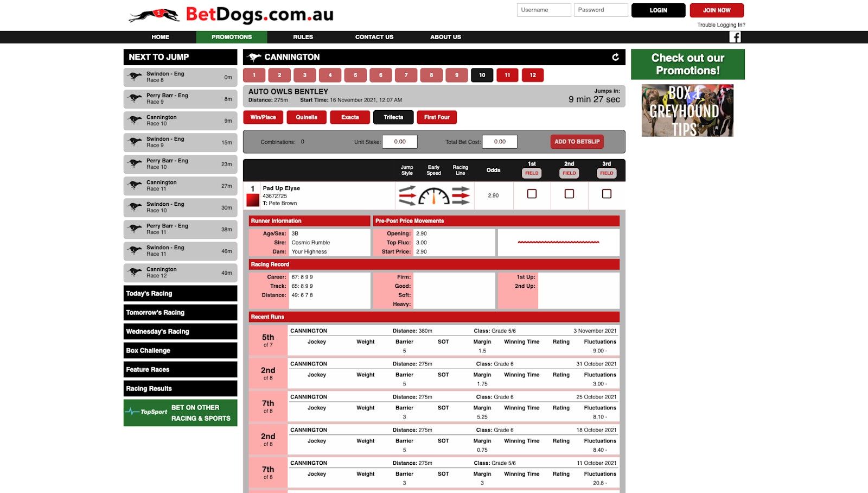The height and width of the screenshot is (493, 868).
Task: Refresh the Cannington race page
Action: click(x=616, y=56)
